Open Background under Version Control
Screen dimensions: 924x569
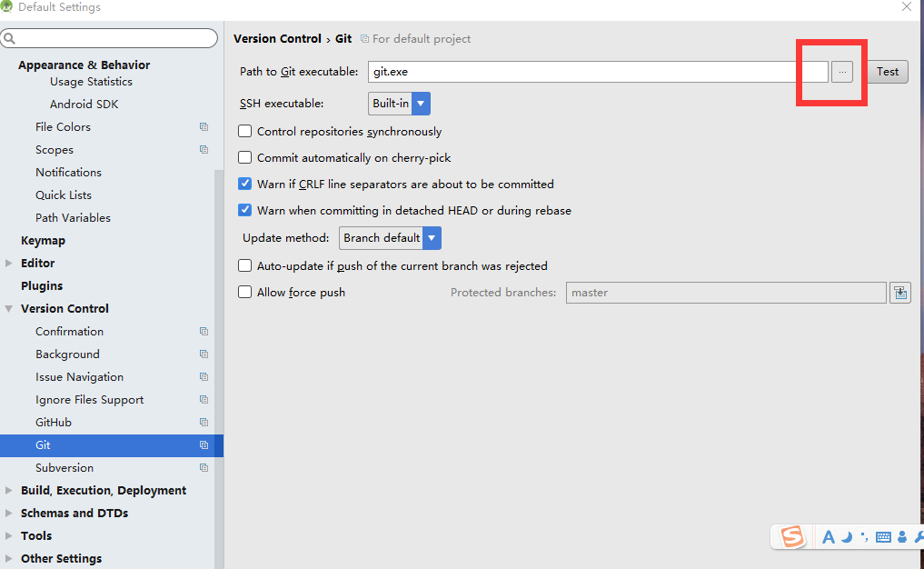click(68, 354)
